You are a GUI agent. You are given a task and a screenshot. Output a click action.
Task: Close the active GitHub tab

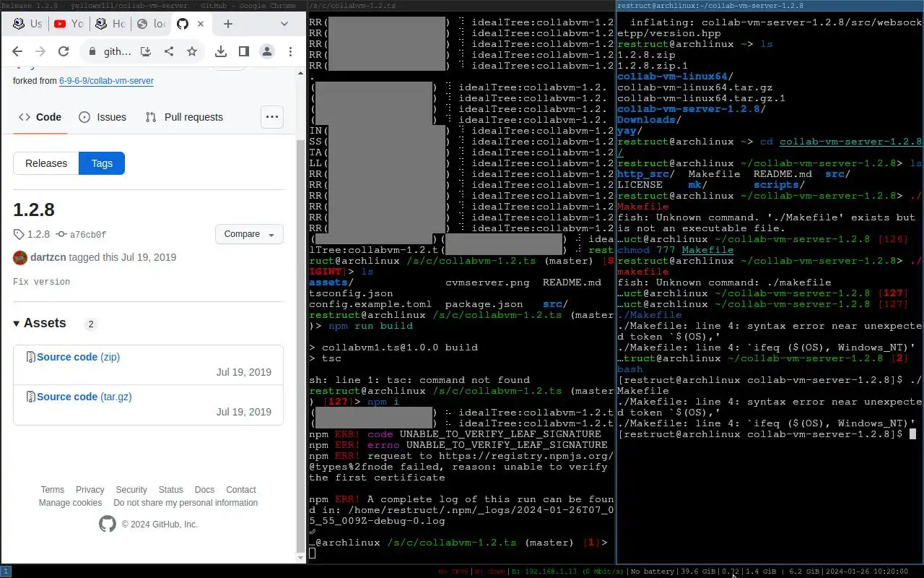pyautogui.click(x=201, y=24)
